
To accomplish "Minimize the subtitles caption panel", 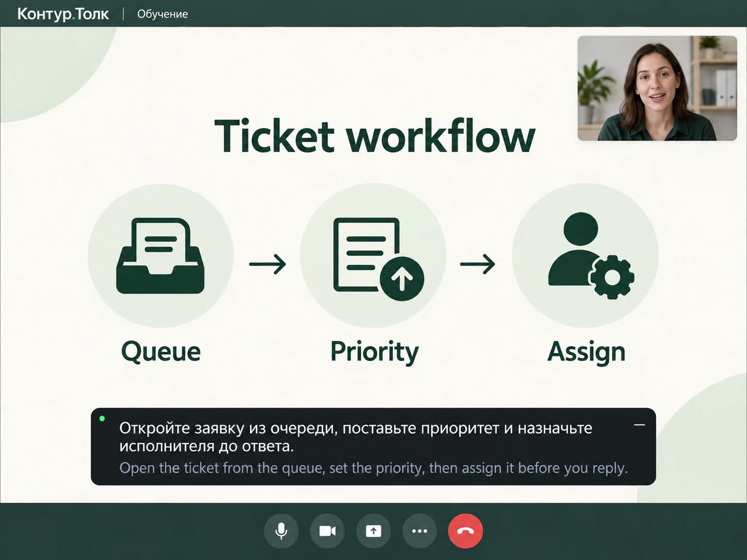I will point(639,425).
